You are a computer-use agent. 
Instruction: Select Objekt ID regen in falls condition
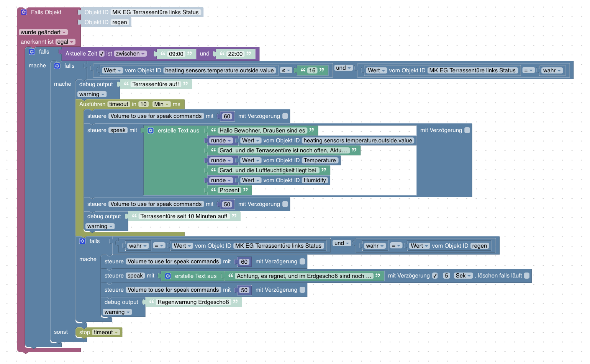point(480,246)
